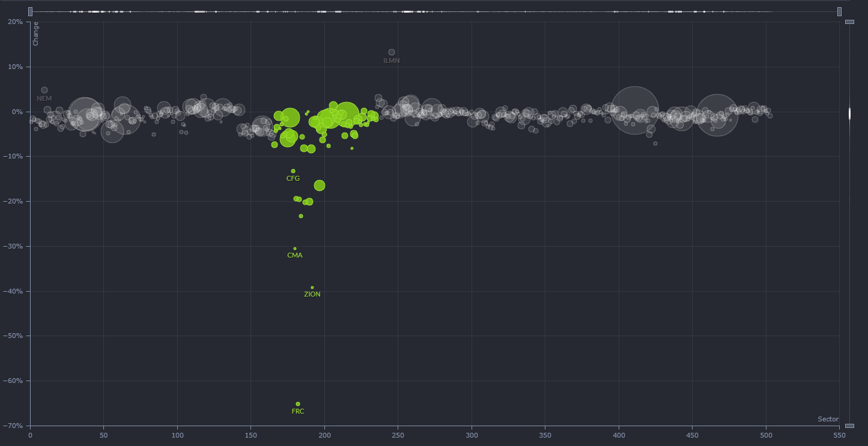Click the right handle of horizontal range slider

click(x=839, y=11)
